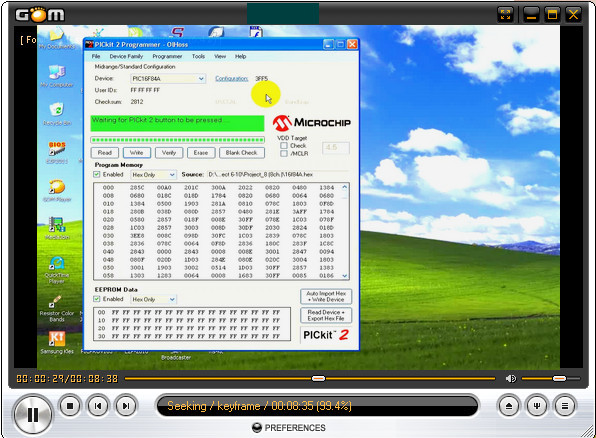Click the Seeking / keyframe status text
Image resolution: width=596 pixels, height=438 pixels.
click(259, 406)
